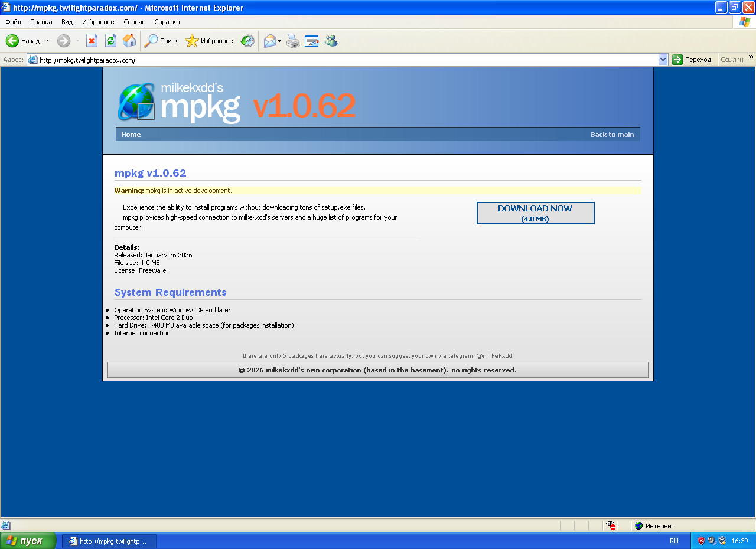756x549 pixels.
Task: Click the grey Forward arrow button
Action: pos(64,41)
